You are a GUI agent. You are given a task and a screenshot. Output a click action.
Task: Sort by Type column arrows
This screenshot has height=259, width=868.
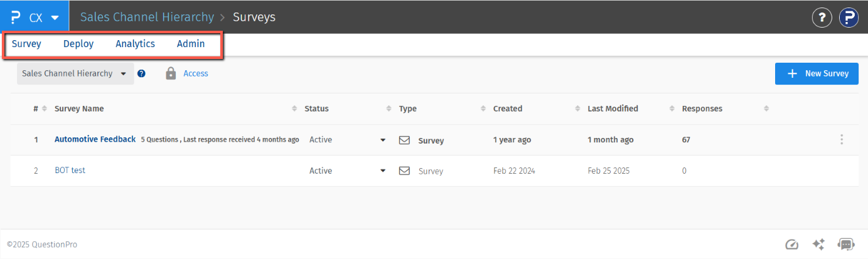[483, 108]
